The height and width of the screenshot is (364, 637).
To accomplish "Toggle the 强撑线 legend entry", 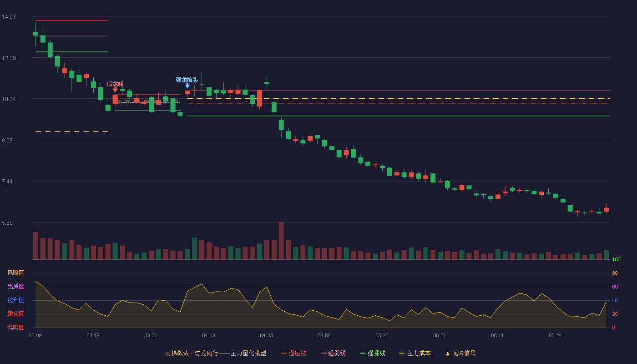I will pyautogui.click(x=373, y=353).
